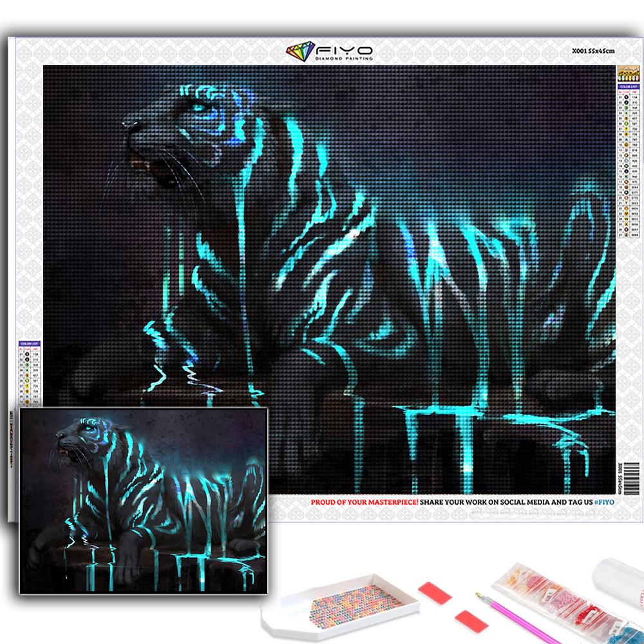Click the right-side COLOR LIST header
The height and width of the screenshot is (644, 644).
[x=625, y=86]
